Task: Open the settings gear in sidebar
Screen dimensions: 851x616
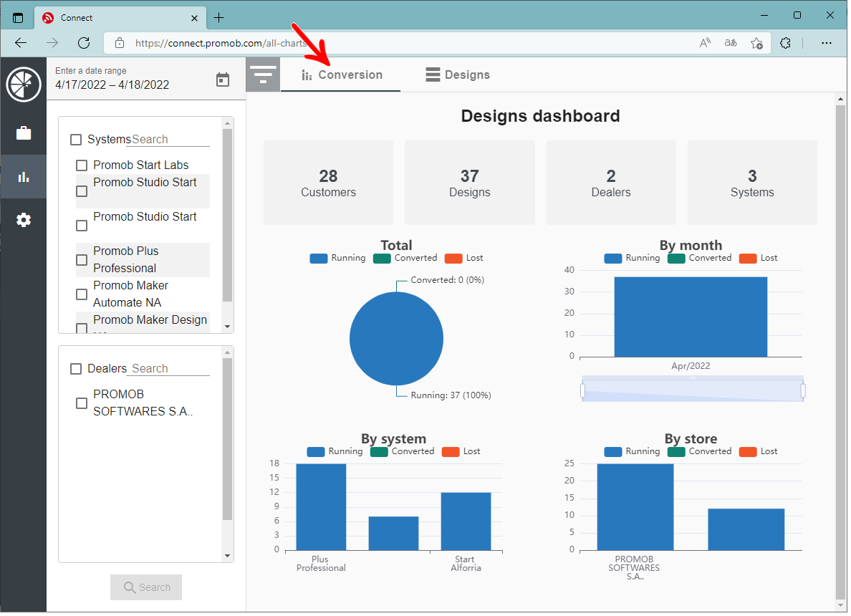Action: tap(24, 221)
